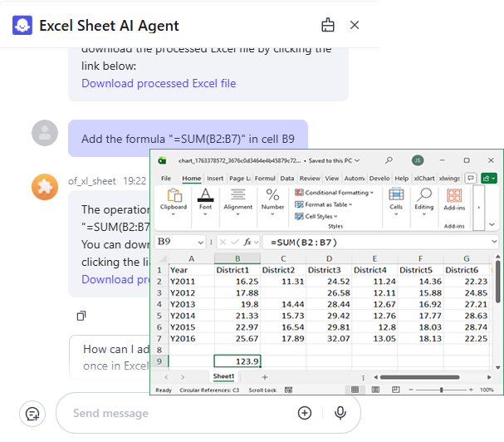Open Format as Table menu
Viewport: 504px width, 442px height.
click(x=323, y=204)
